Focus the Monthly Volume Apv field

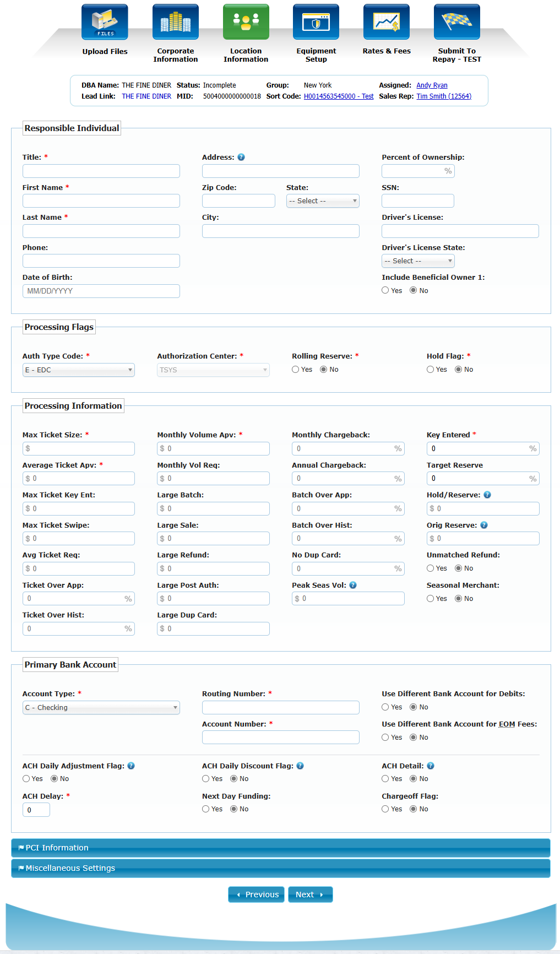tap(213, 448)
